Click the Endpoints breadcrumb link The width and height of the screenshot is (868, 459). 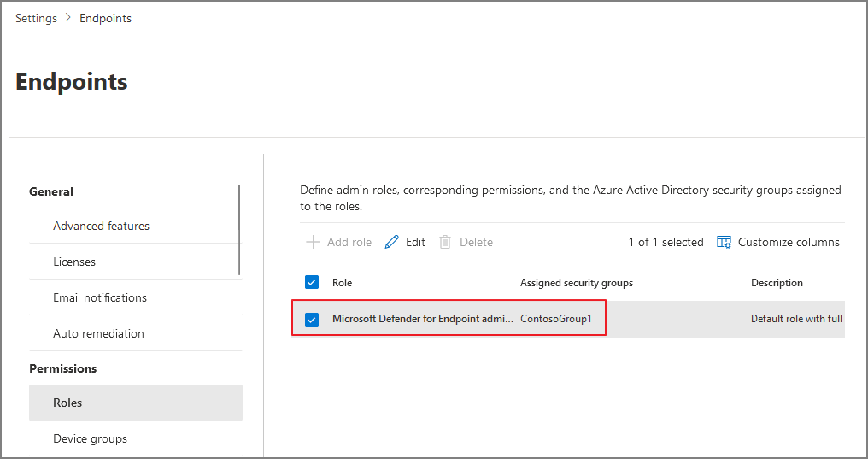105,18
